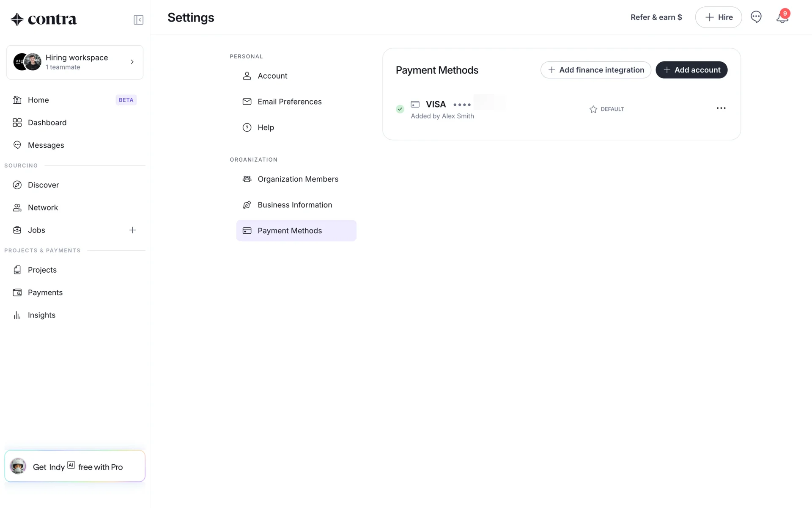Click Add account button
The image size is (812, 508).
[691, 70]
